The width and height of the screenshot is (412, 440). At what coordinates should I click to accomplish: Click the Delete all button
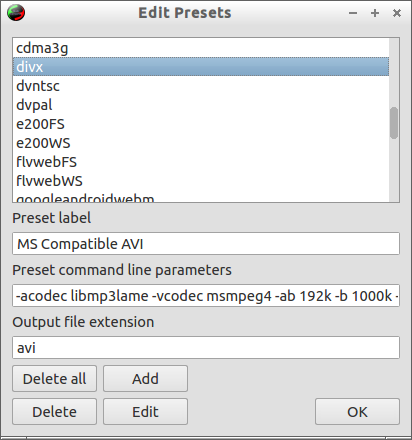coord(54,379)
